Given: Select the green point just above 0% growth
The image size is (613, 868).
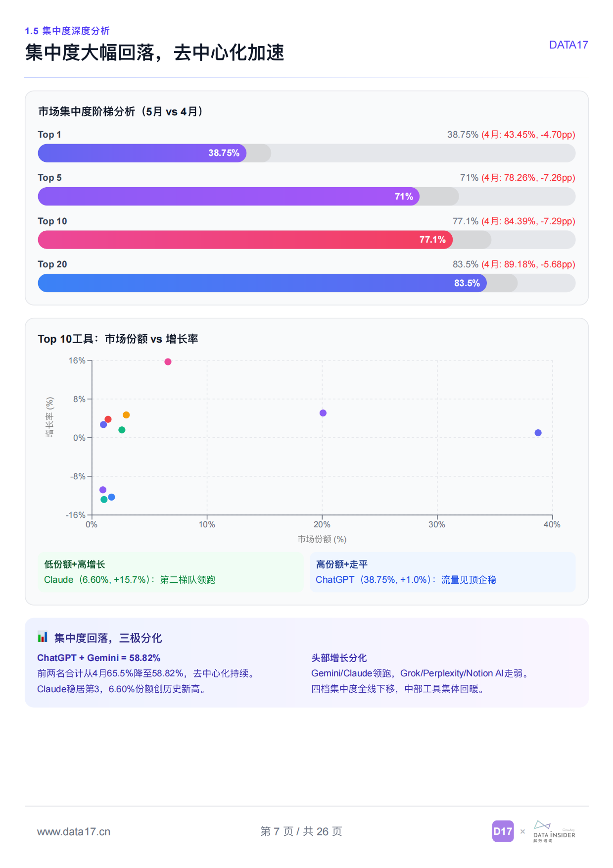Looking at the screenshot, I should [x=122, y=430].
